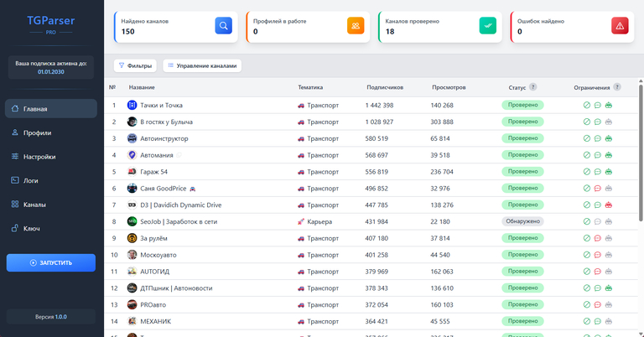The height and width of the screenshot is (337, 644).
Task: Click the bot icon in Автомания row
Action: [609, 155]
